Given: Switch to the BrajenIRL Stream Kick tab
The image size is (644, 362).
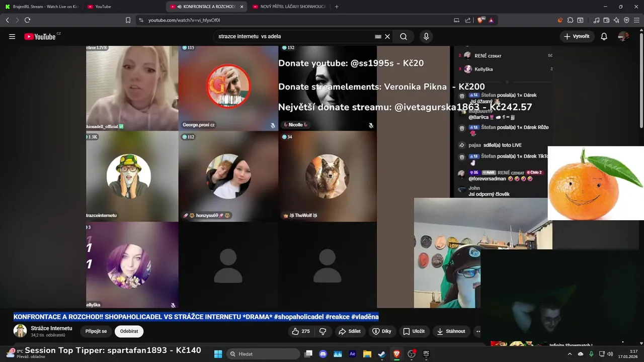Looking at the screenshot, I should tap(42, 7).
